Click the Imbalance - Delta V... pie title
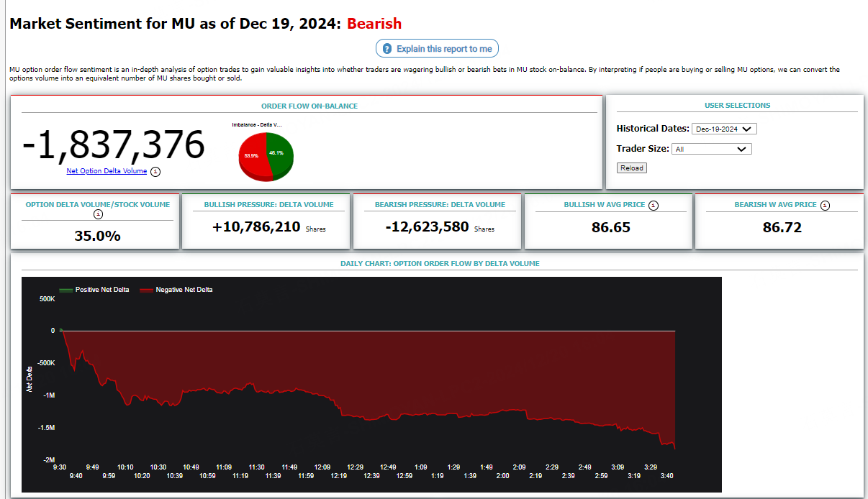The height and width of the screenshot is (499, 868). pos(257,124)
